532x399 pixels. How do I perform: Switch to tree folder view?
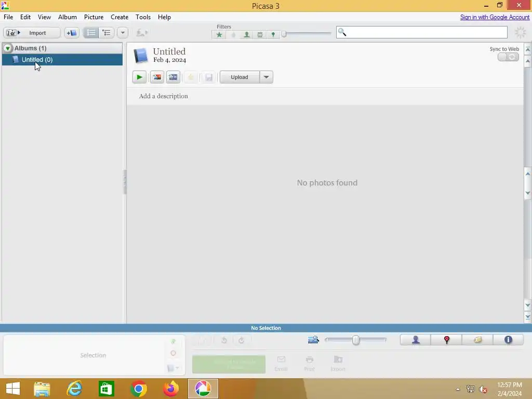click(x=106, y=33)
